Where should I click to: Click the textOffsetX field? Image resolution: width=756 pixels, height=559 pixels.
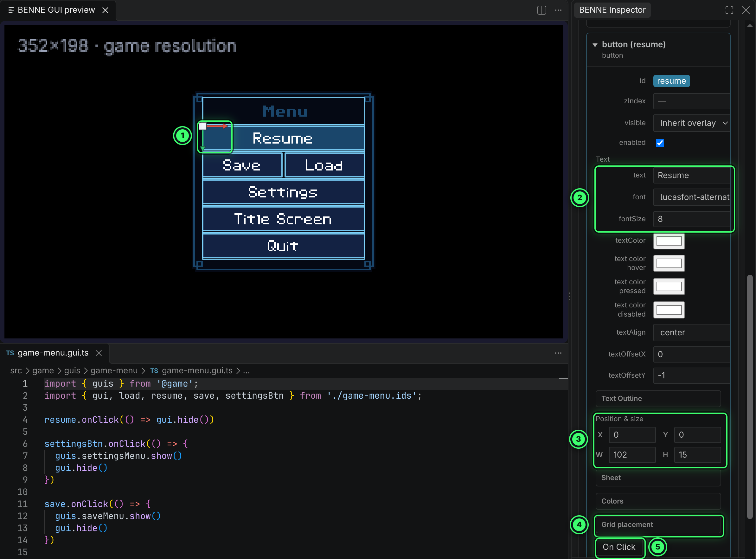pos(692,354)
